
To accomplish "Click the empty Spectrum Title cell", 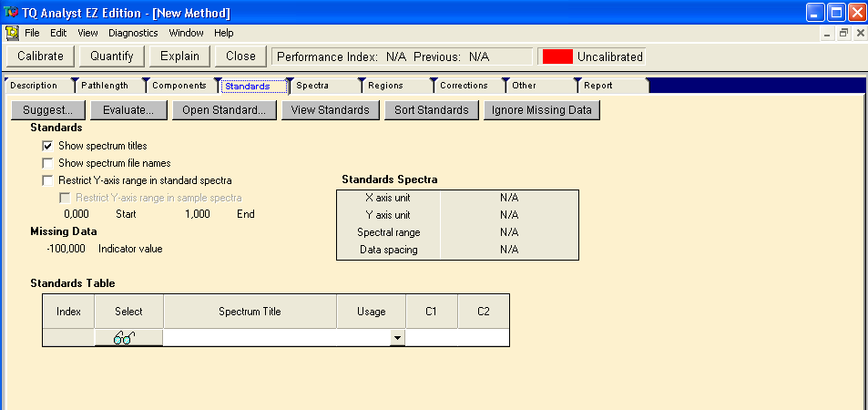I will pyautogui.click(x=250, y=337).
